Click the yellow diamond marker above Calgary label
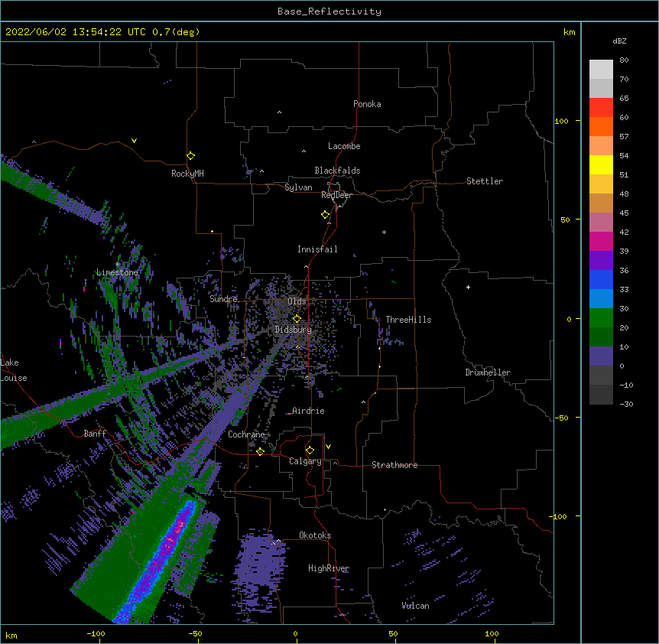This screenshot has height=644, width=659. pyautogui.click(x=310, y=450)
